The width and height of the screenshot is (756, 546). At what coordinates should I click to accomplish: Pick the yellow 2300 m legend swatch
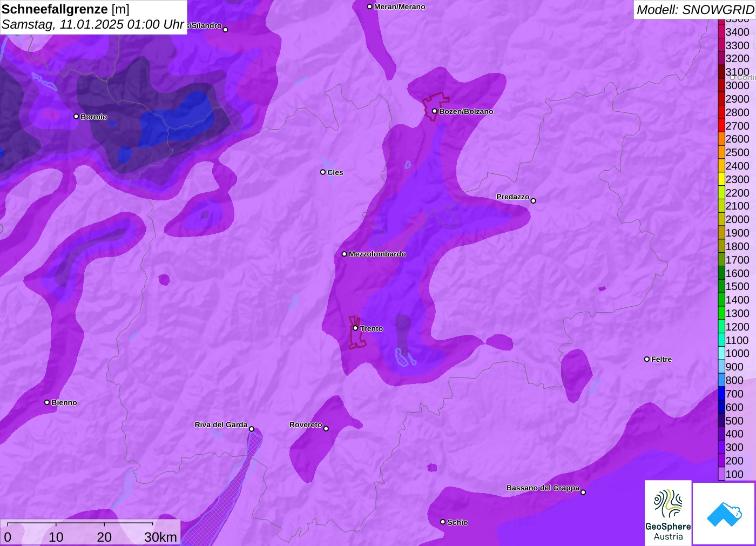pos(721,179)
